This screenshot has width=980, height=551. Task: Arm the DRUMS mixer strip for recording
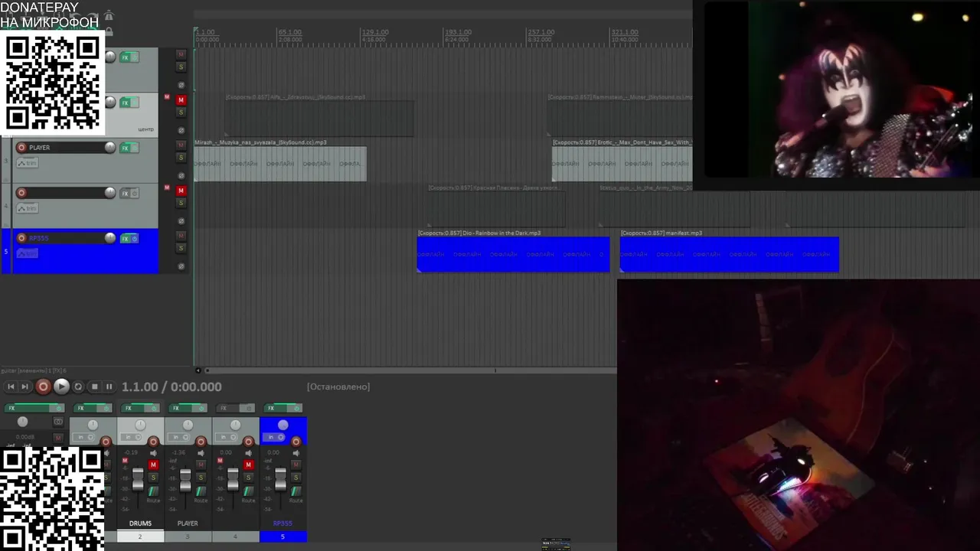tap(153, 442)
